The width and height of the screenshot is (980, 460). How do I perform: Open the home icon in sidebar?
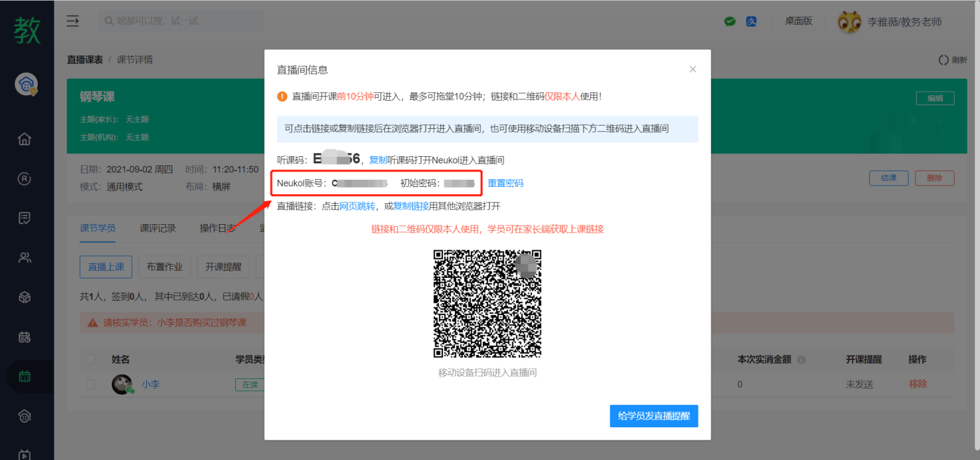[x=25, y=139]
